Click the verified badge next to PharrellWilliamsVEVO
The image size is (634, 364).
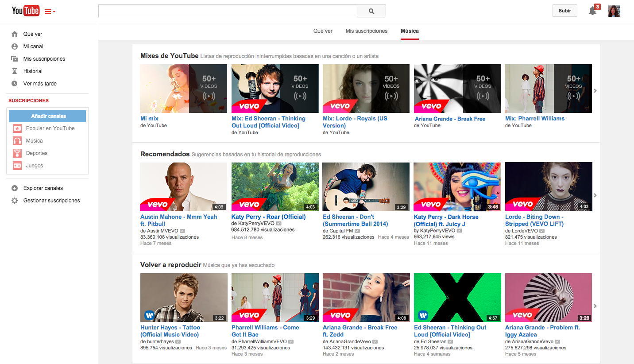(x=292, y=342)
